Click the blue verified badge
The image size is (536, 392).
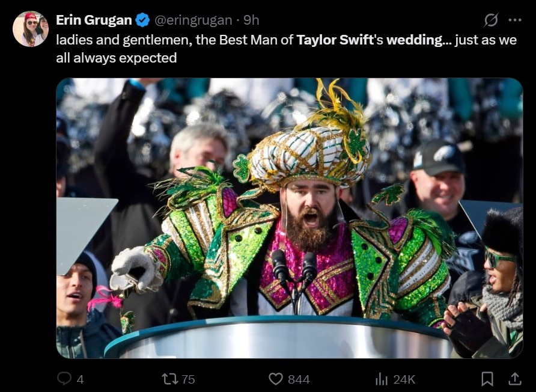(142, 20)
